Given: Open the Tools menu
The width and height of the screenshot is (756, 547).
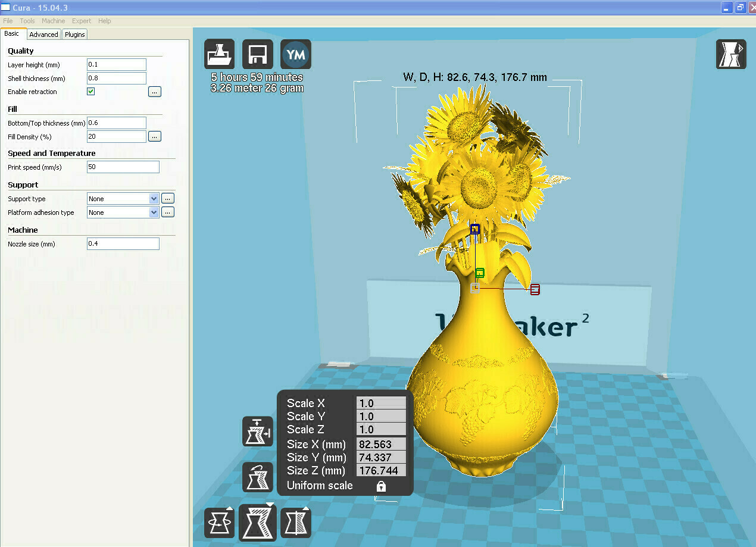Looking at the screenshot, I should coord(27,21).
